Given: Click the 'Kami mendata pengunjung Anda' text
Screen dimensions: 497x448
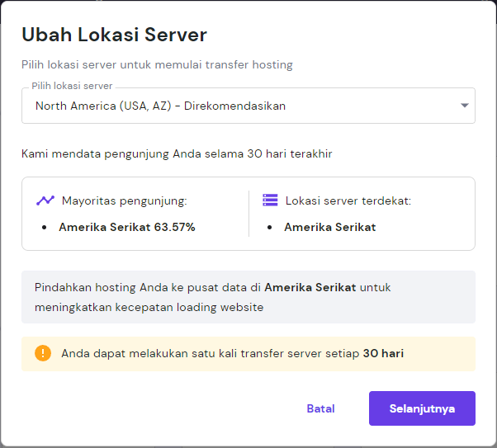Looking at the screenshot, I should tap(177, 153).
